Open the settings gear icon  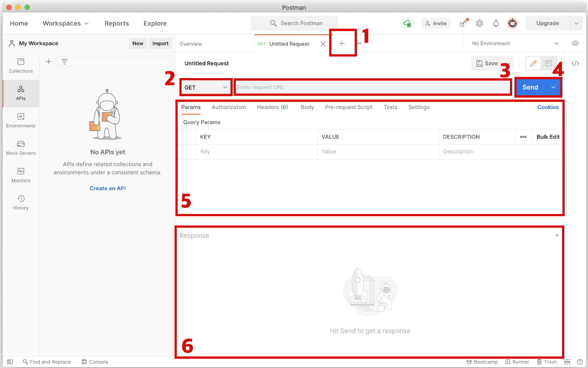480,23
